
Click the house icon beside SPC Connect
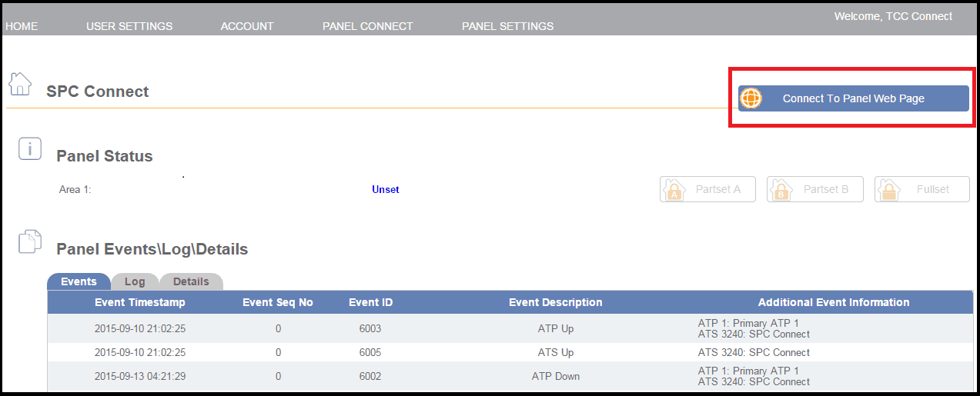pyautogui.click(x=20, y=84)
